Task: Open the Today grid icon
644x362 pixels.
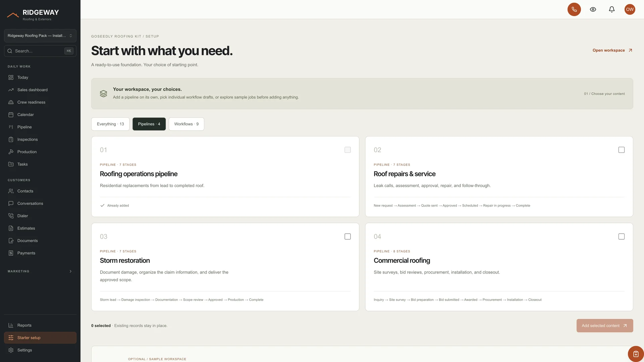Action: (11, 77)
